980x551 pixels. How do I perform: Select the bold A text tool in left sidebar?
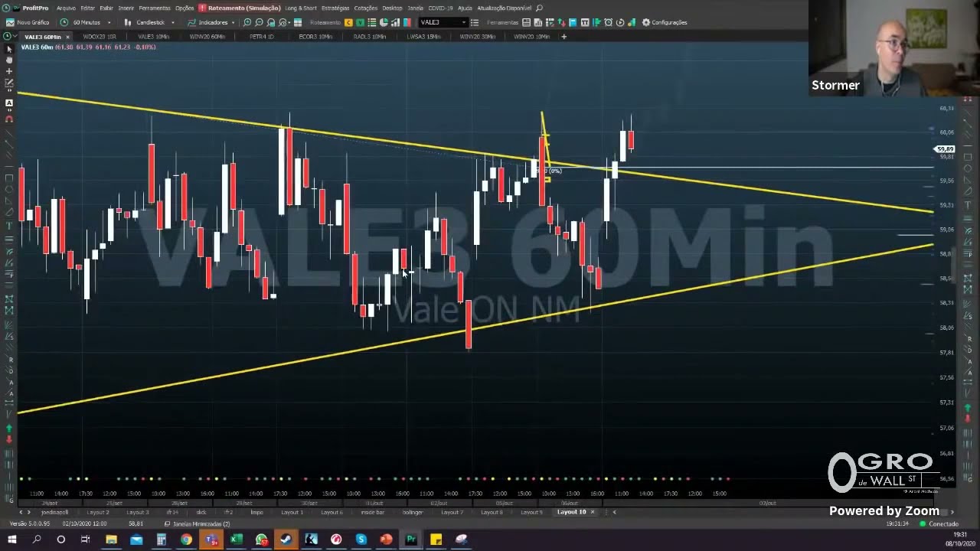(9, 103)
